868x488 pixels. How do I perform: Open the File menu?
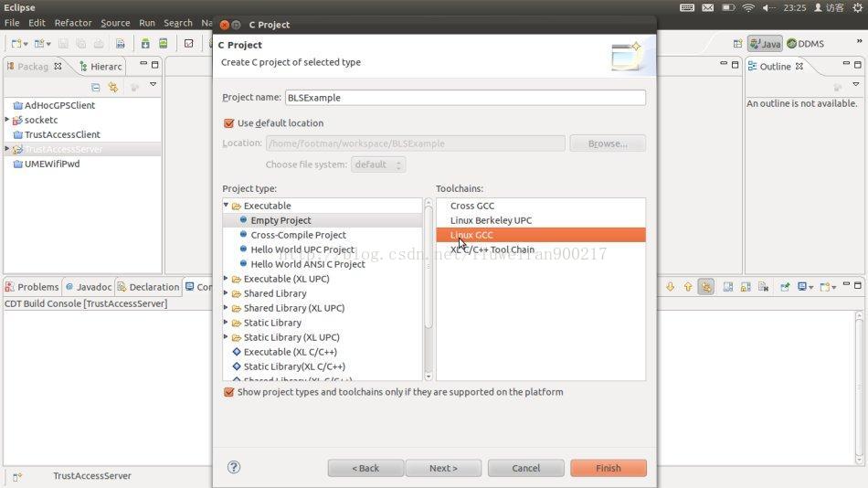click(12, 23)
